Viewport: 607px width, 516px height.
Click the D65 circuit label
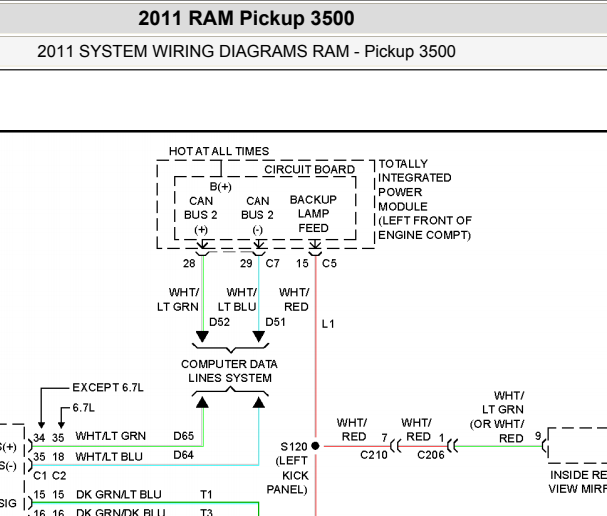[183, 436]
